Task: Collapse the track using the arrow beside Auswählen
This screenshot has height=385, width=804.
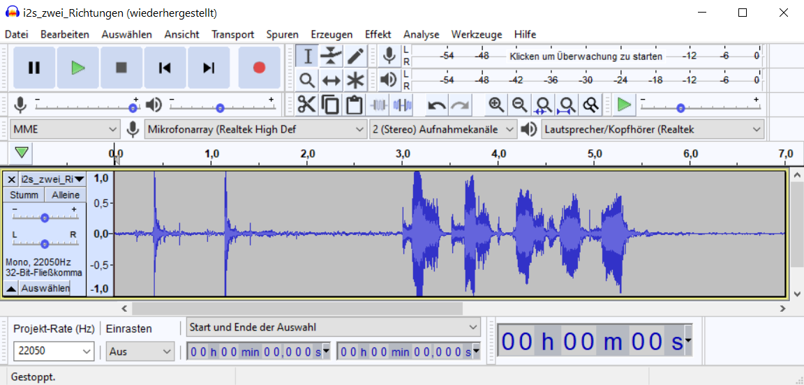Action: [11, 289]
